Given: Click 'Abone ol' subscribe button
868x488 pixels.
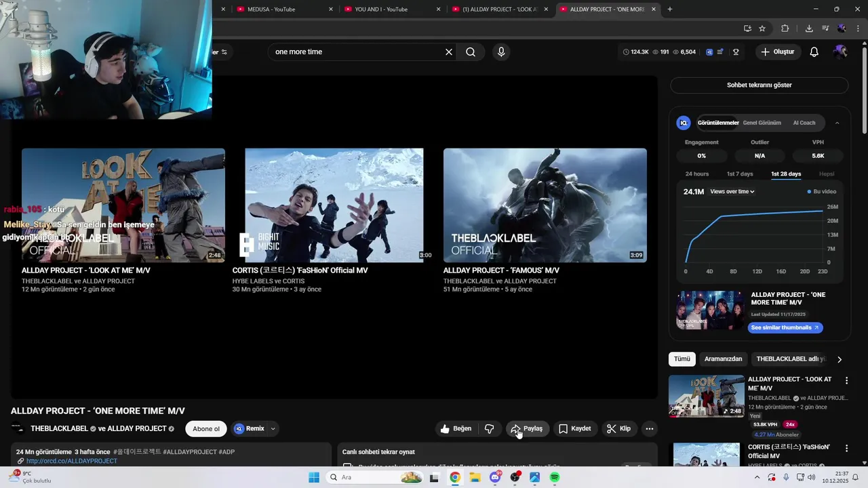Looking at the screenshot, I should click(x=206, y=428).
